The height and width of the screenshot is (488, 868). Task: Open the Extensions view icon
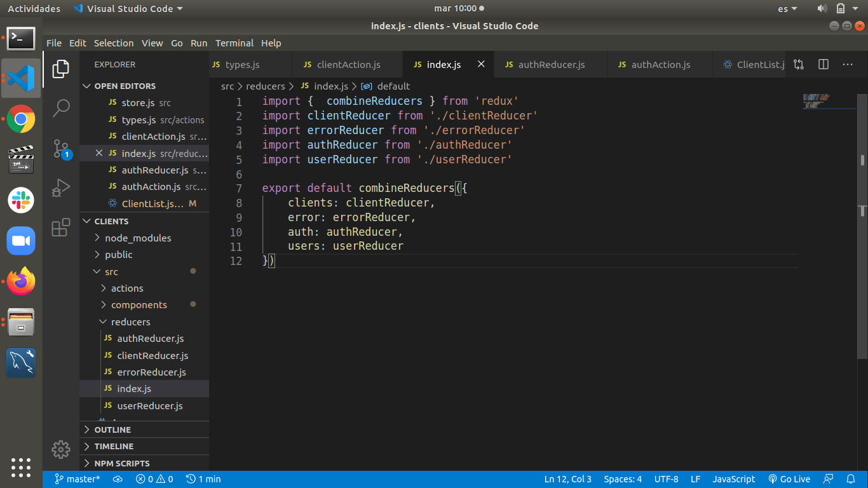click(61, 227)
